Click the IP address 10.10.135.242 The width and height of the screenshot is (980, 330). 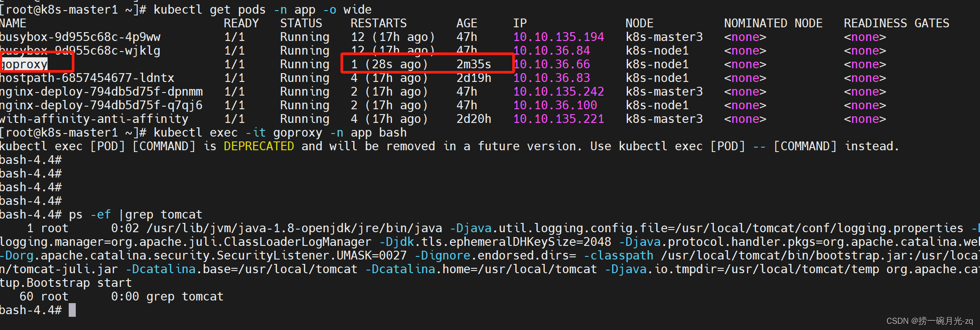pos(558,92)
